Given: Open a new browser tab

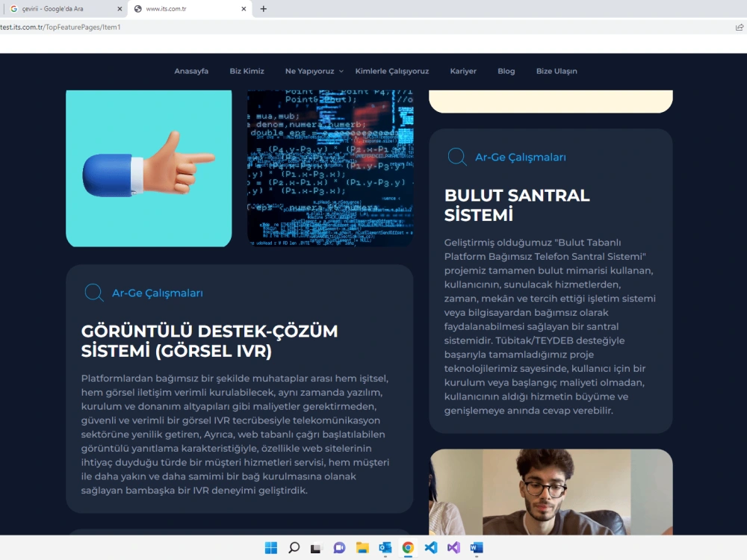Looking at the screenshot, I should pos(263,8).
